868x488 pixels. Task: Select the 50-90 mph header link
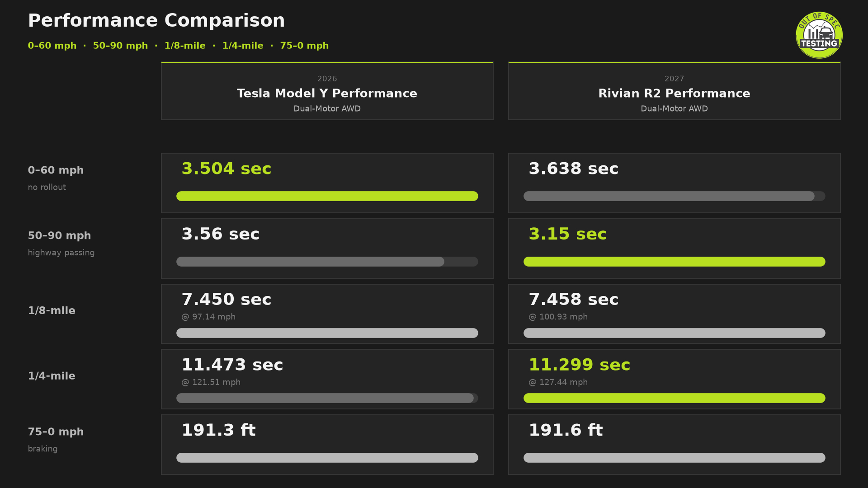(120, 46)
